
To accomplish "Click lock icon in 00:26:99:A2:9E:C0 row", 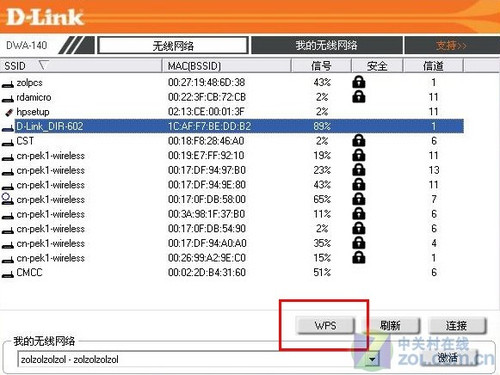I will [359, 258].
